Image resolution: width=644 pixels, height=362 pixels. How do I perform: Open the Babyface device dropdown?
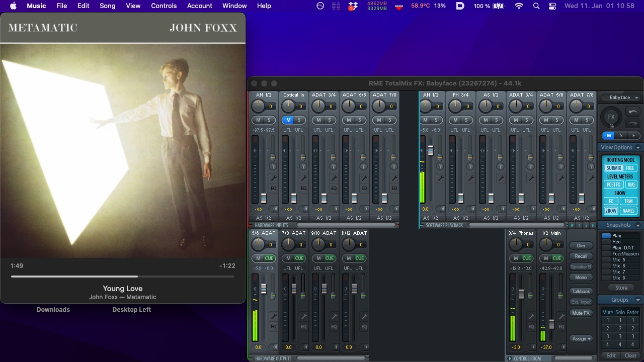tap(624, 98)
